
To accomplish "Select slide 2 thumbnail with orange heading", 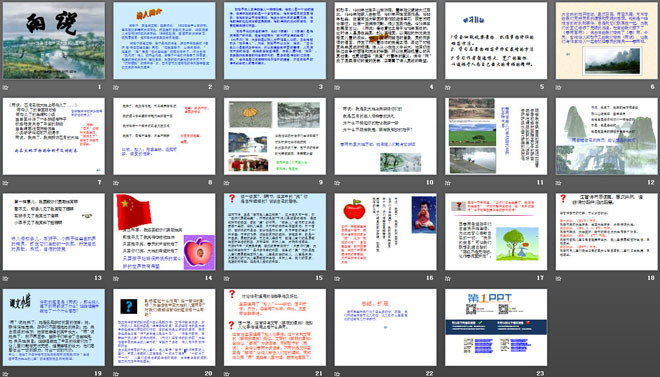I will coord(164,41).
